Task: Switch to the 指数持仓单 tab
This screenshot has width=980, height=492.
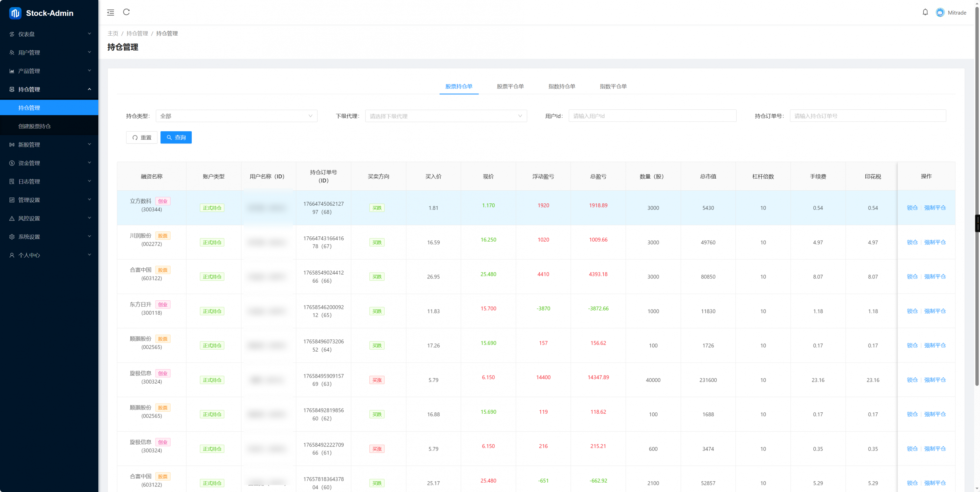Action: [x=561, y=86]
